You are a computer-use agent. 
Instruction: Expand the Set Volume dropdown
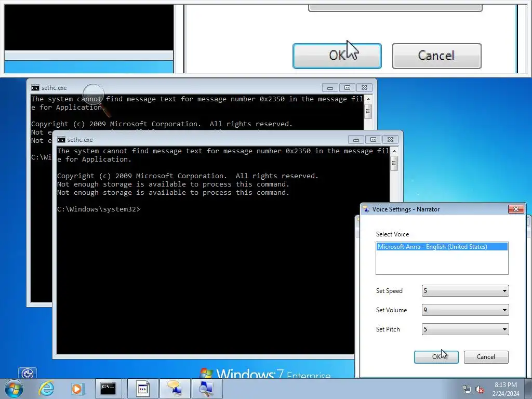pyautogui.click(x=504, y=310)
